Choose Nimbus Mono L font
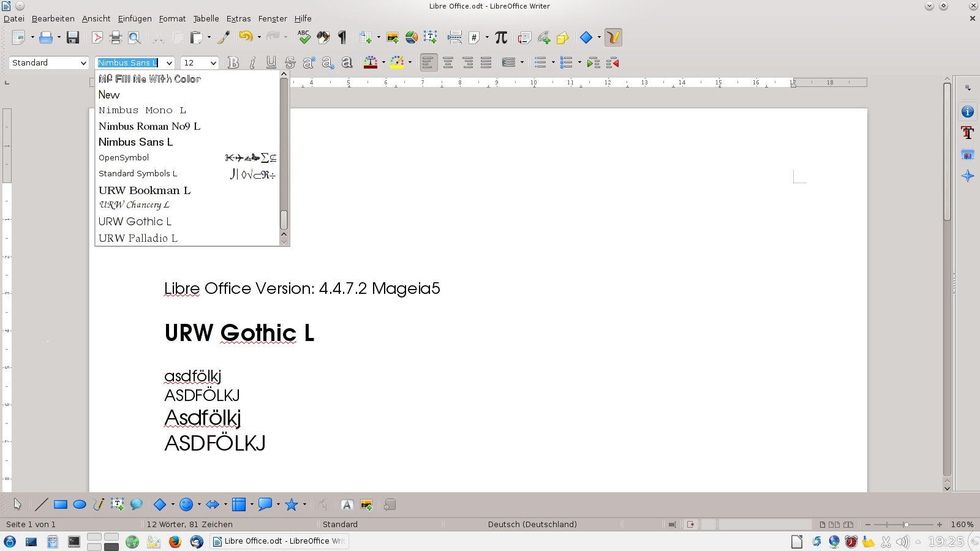980x551 pixels. [x=187, y=110]
